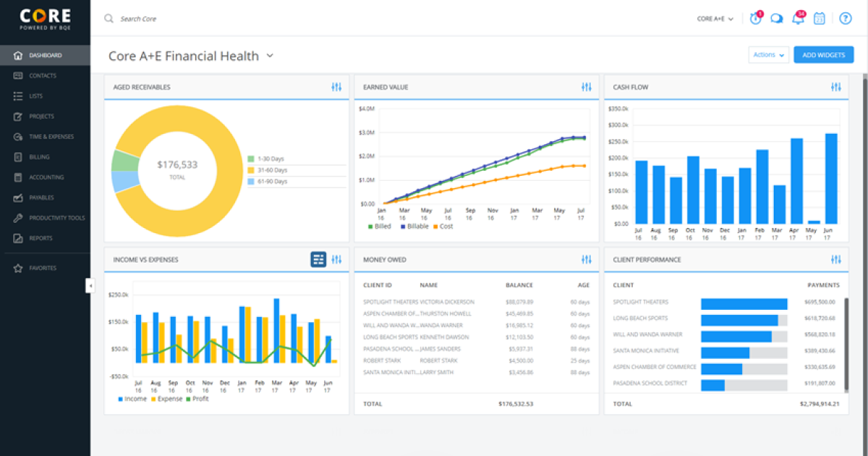The height and width of the screenshot is (456, 868).
Task: Click the Favorites star icon in the sidebar
Action: coord(18,268)
